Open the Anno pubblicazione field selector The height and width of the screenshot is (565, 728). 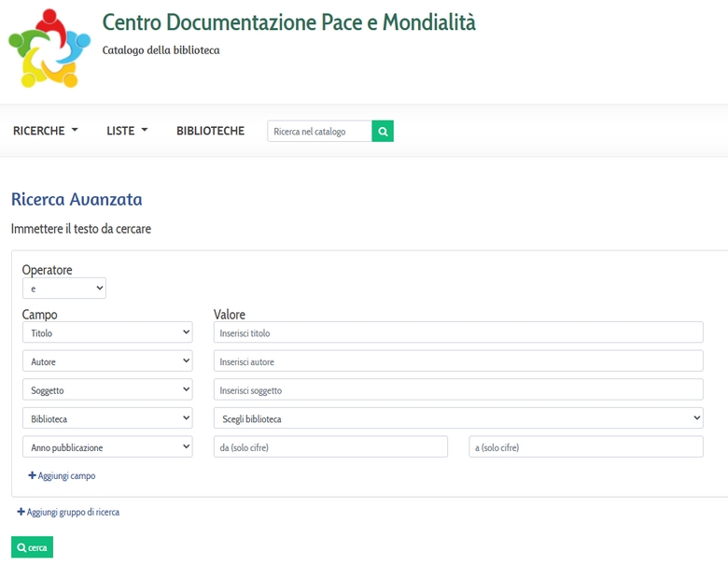[107, 446]
